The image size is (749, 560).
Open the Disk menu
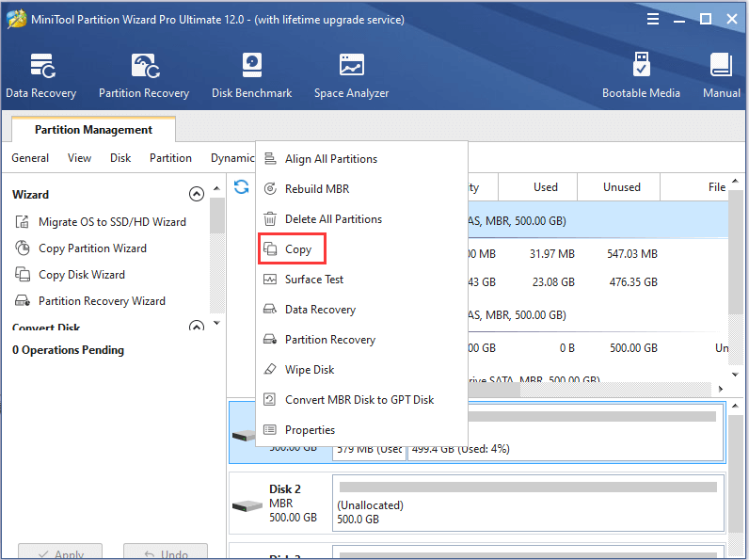coord(120,158)
